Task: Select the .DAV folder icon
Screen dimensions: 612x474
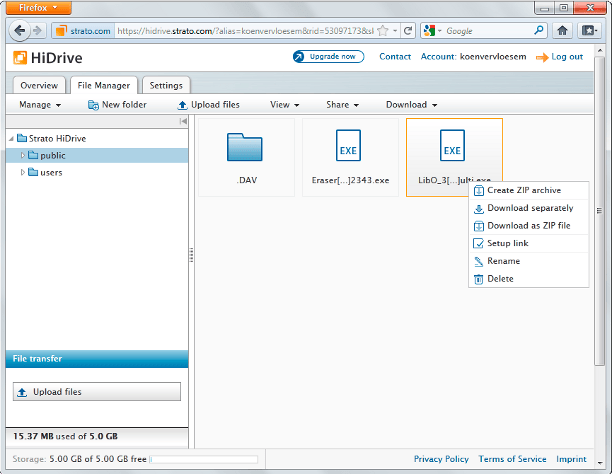Action: click(x=245, y=147)
